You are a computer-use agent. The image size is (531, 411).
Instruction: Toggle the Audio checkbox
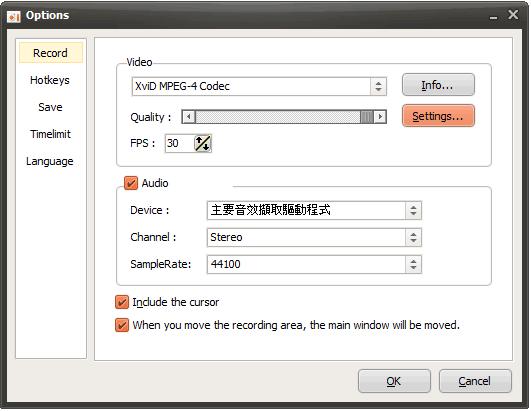coord(131,183)
